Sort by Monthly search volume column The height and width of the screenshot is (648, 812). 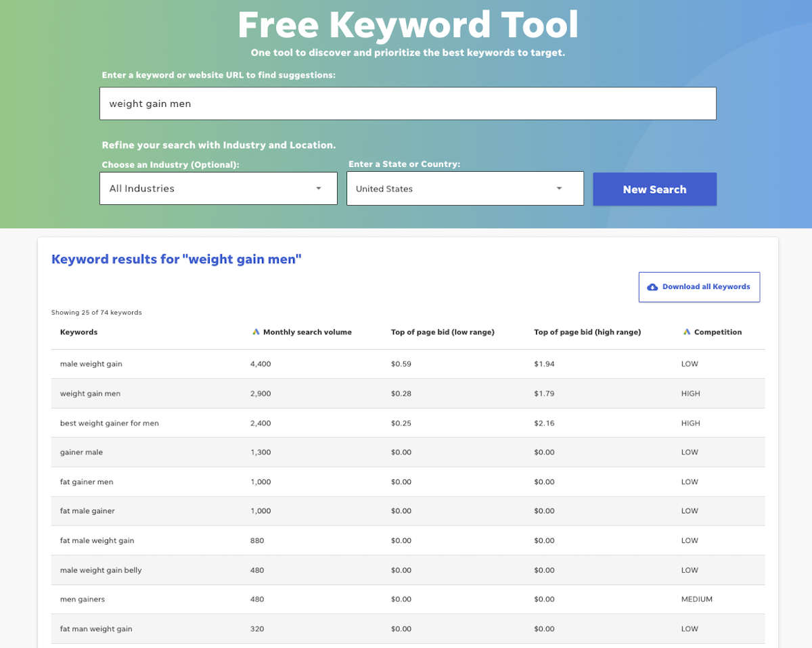point(307,331)
